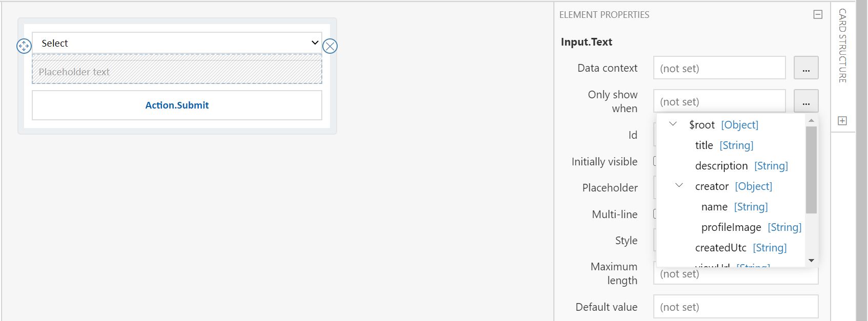Select the description String binding

[x=722, y=165]
